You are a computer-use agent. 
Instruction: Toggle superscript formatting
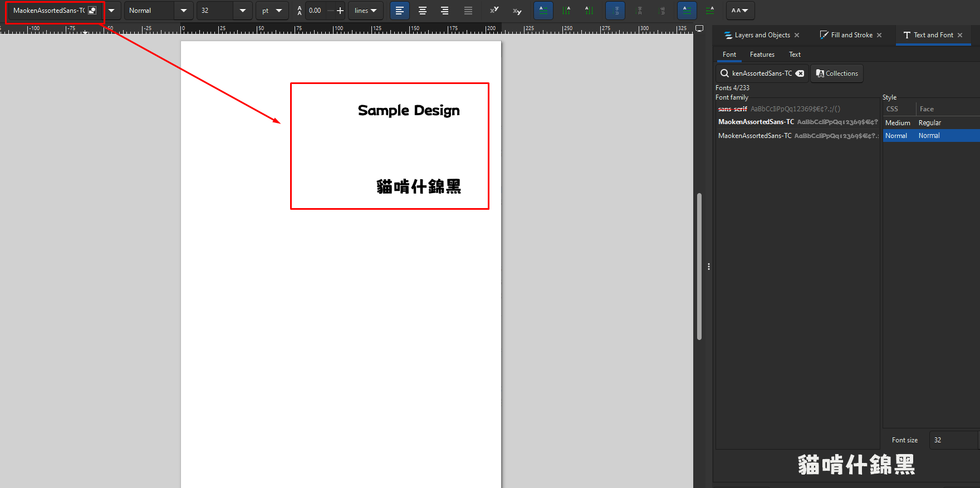[494, 11]
